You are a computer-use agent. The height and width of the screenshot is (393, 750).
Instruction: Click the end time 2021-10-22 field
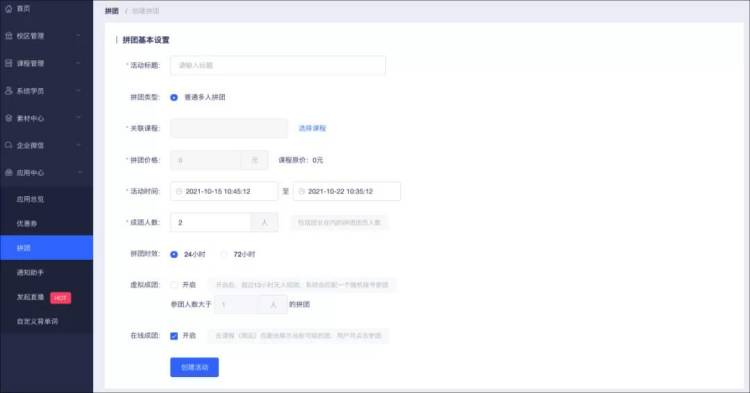click(x=347, y=191)
